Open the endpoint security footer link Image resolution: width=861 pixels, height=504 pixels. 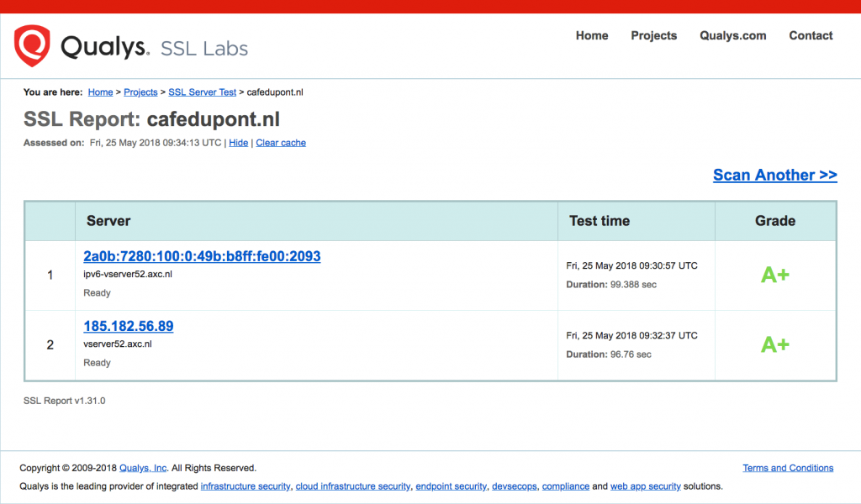[x=451, y=486]
